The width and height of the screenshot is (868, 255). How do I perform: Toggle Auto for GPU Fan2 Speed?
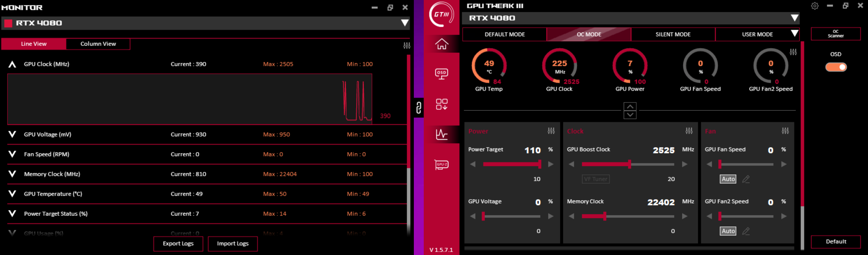728,231
